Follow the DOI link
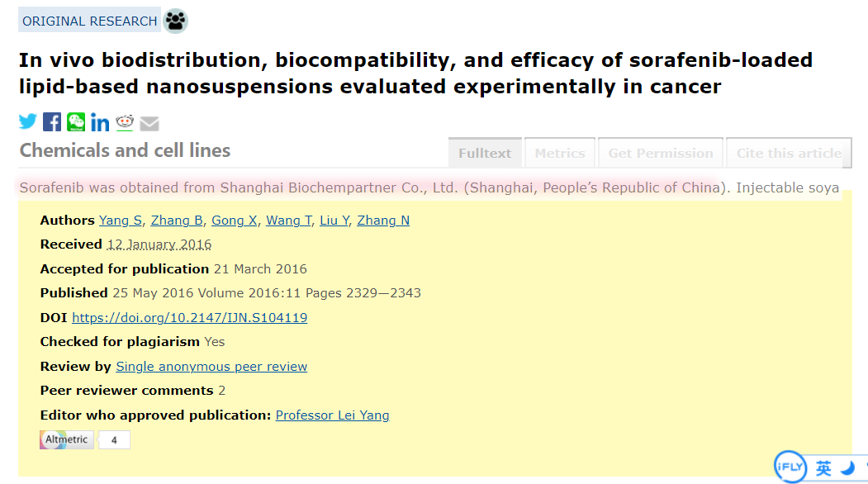The image size is (868, 484). [189, 318]
